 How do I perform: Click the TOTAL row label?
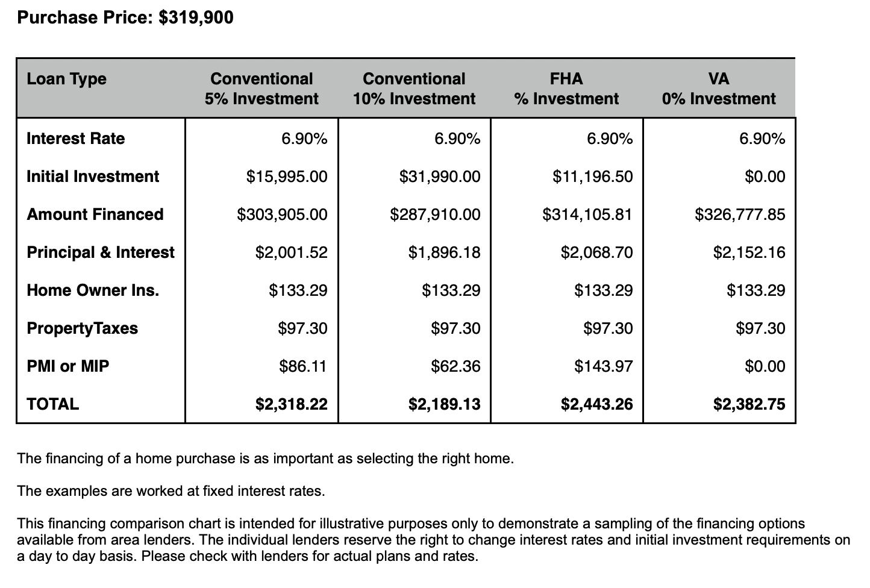point(53,404)
